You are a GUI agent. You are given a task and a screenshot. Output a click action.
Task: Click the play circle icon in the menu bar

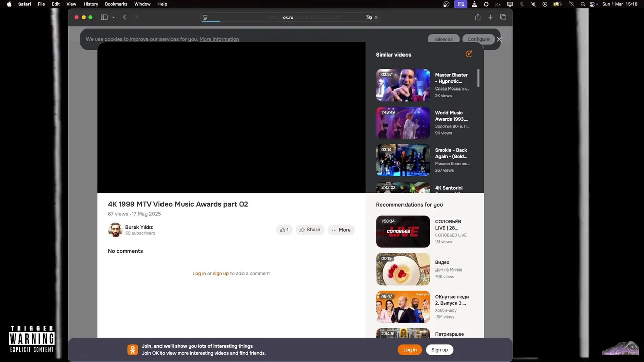pyautogui.click(x=545, y=4)
